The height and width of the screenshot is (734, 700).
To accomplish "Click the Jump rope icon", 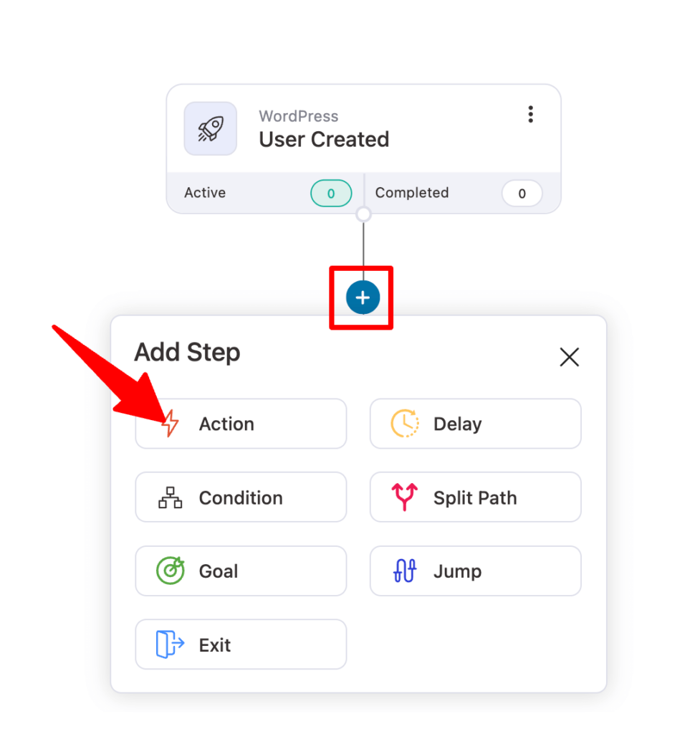I will (405, 571).
